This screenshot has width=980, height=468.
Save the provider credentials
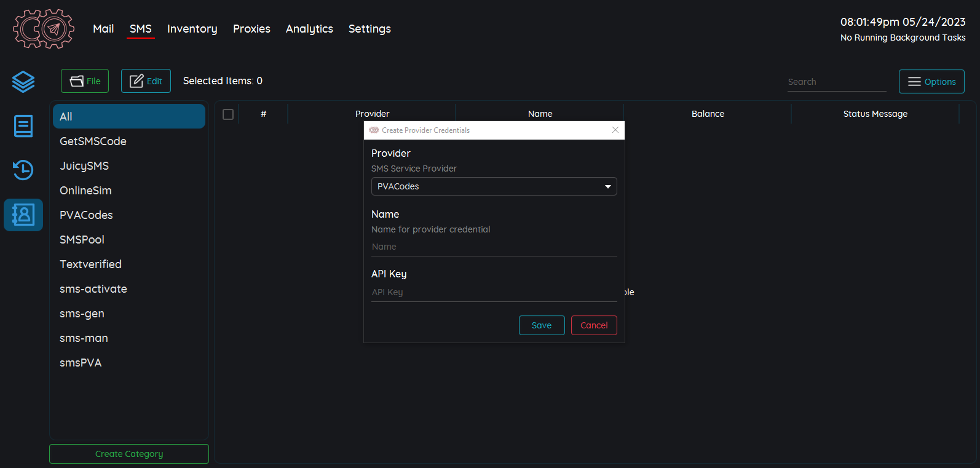542,325
